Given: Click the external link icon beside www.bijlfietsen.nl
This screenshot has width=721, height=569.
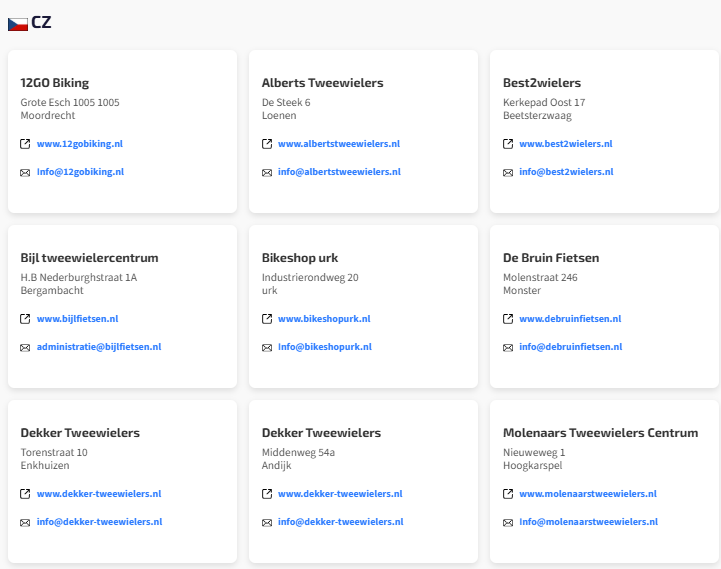Looking at the screenshot, I should pos(25,319).
